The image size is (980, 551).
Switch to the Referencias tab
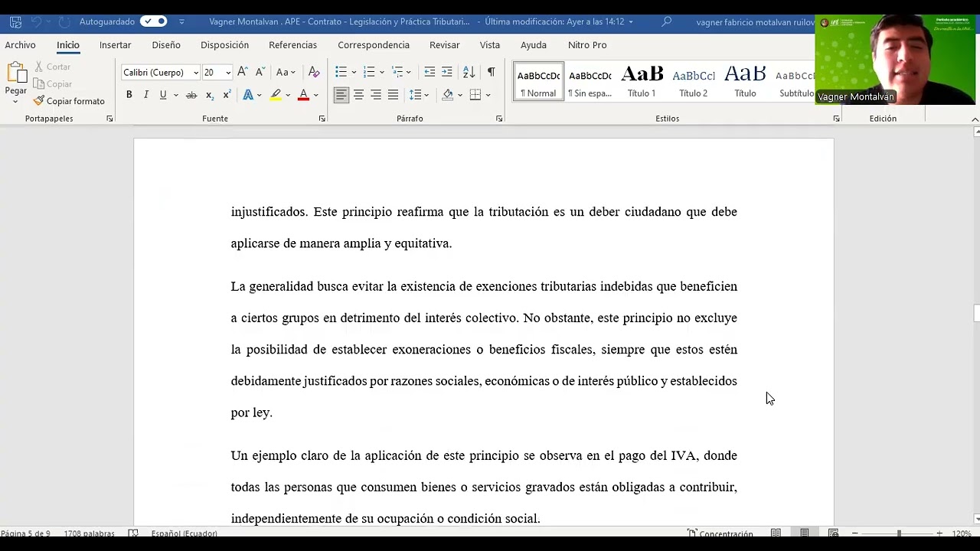click(x=292, y=45)
